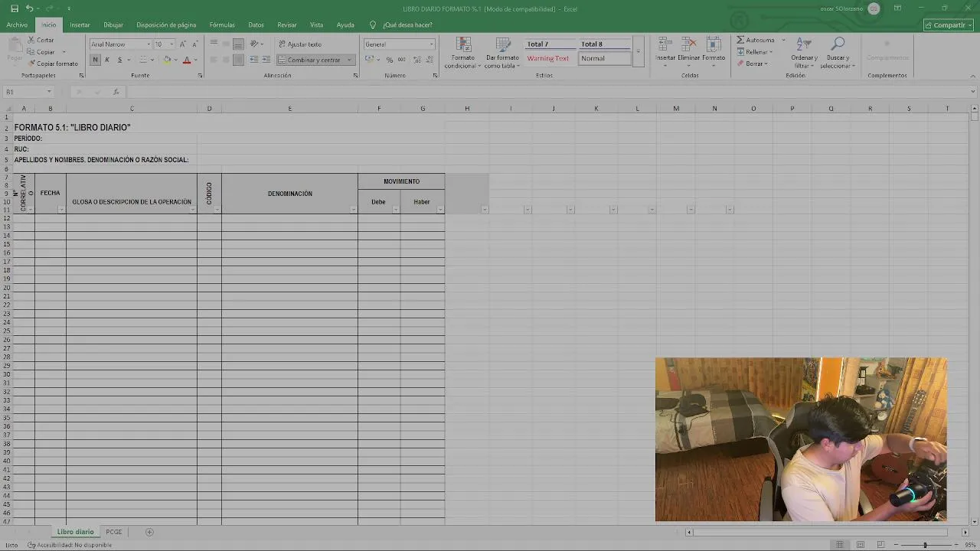Open the Insertar ribbon tab
This screenshot has height=551, width=980.
point(80,25)
